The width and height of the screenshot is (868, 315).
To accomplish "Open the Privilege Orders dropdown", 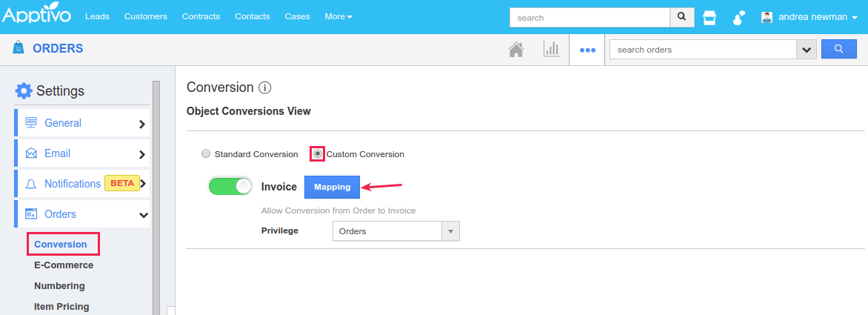I will (x=395, y=231).
